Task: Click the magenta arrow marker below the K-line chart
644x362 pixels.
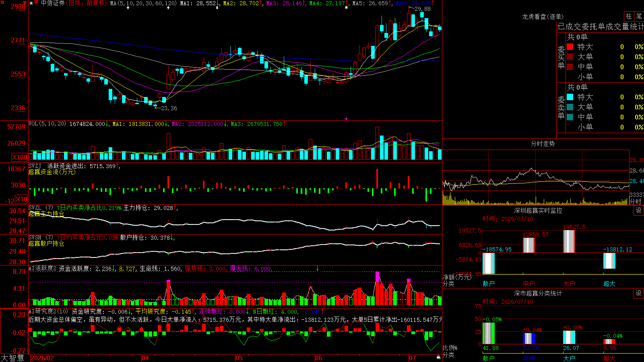Action: pyautogui.click(x=345, y=119)
